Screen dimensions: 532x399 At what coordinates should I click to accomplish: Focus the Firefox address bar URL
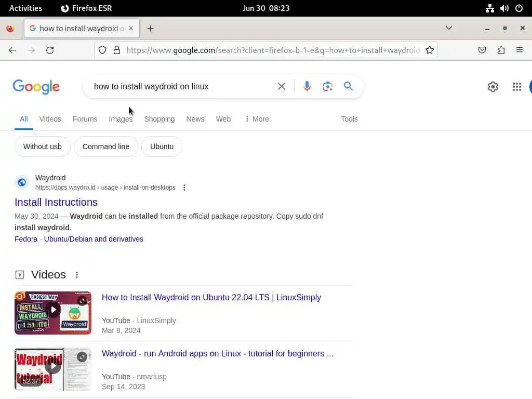[x=273, y=50]
